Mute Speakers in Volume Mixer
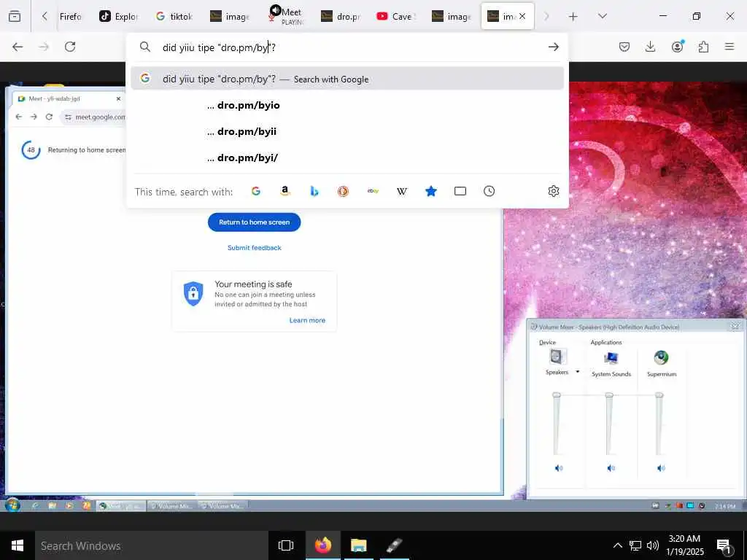 coord(559,468)
